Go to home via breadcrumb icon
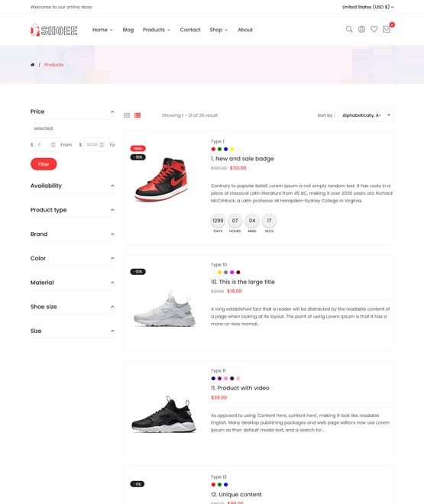424x504 pixels. pos(32,65)
